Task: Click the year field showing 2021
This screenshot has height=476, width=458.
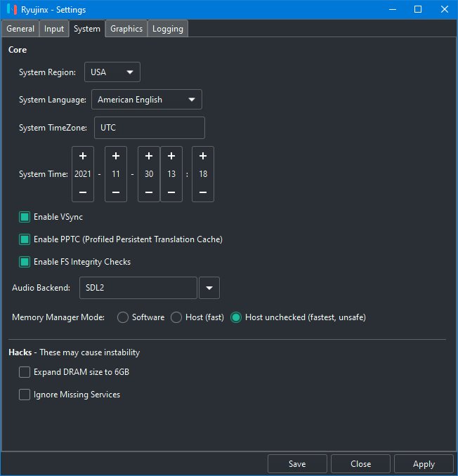Action: [x=83, y=174]
